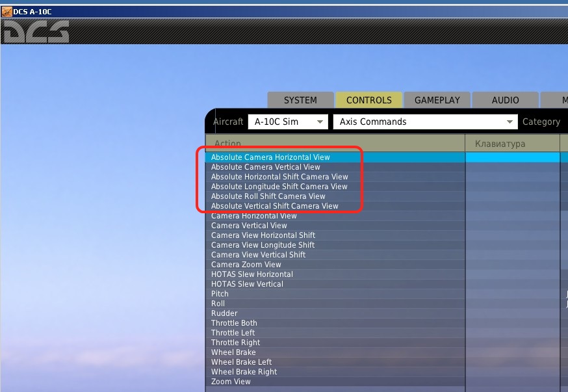Click the Action column header
Image resolution: width=568 pixels, height=392 pixels.
(335, 143)
